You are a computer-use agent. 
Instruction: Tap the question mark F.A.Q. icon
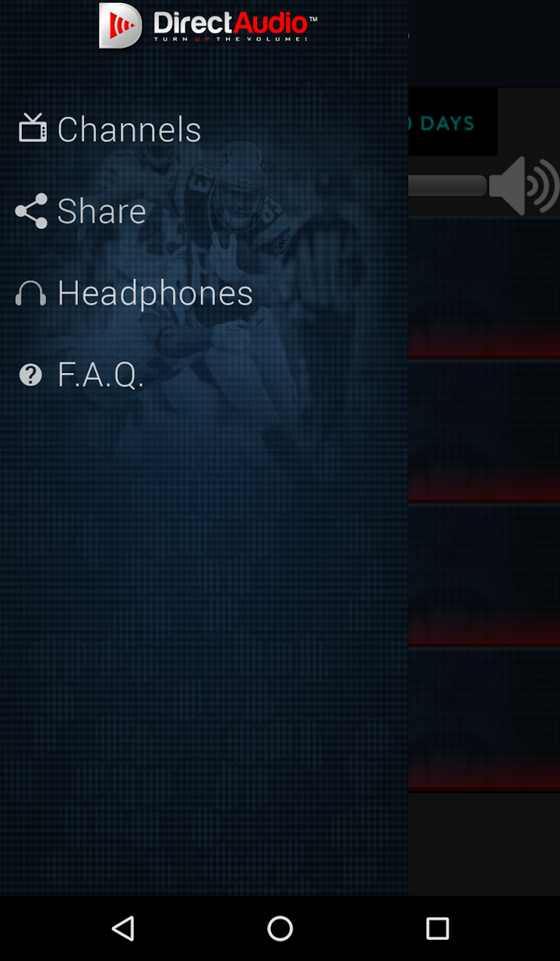pos(30,375)
